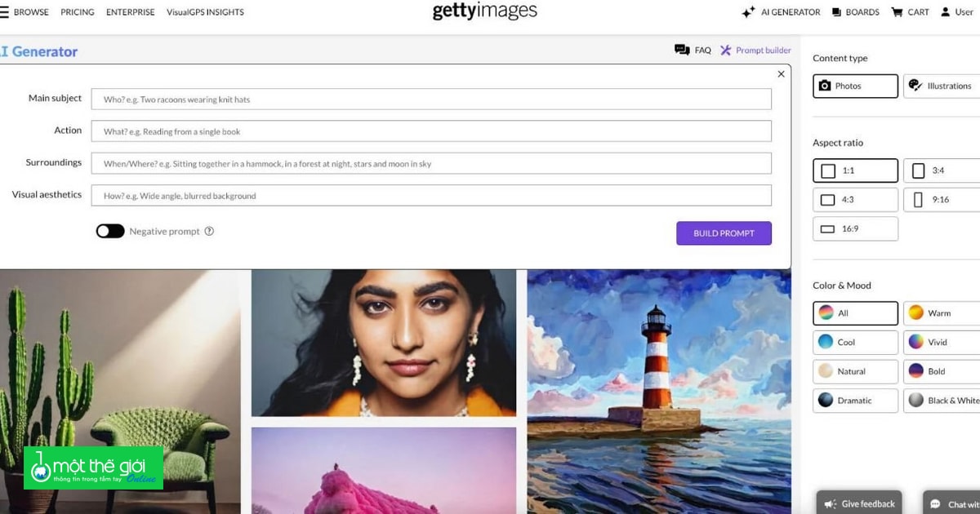
Task: Click the Negative prompt help icon
Action: [209, 232]
